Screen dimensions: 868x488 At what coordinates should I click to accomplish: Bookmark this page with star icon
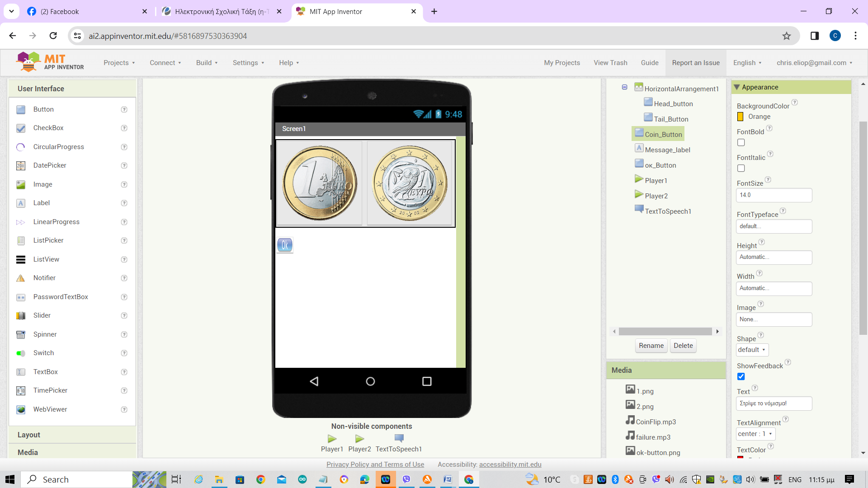(x=787, y=36)
